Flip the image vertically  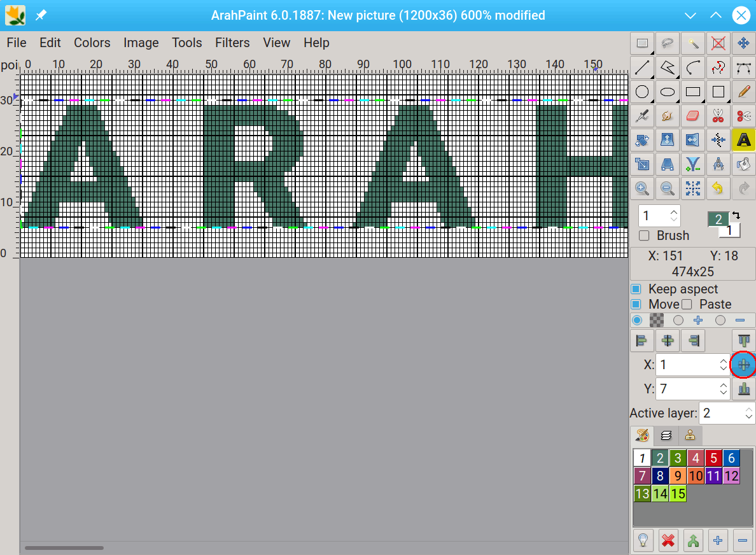(x=668, y=140)
